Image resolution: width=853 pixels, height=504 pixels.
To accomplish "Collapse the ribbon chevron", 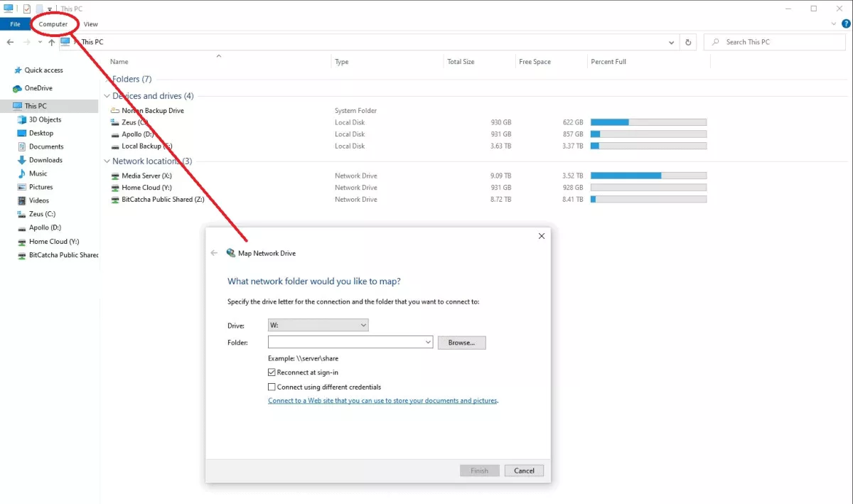I will pos(835,24).
